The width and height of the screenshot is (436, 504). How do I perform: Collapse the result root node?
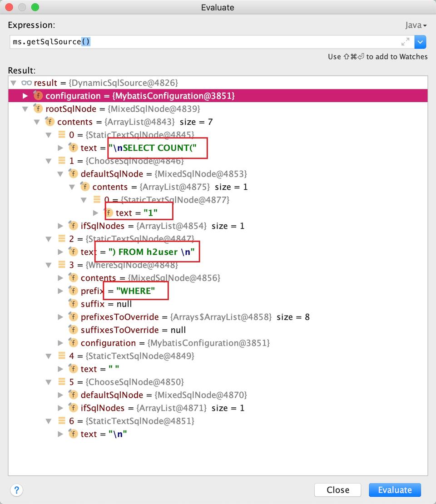pos(14,83)
